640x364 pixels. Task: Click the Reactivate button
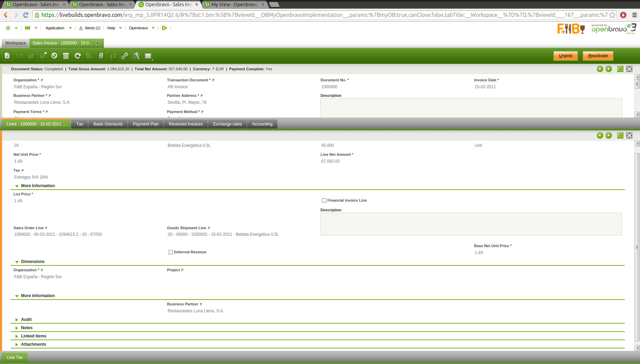(598, 56)
